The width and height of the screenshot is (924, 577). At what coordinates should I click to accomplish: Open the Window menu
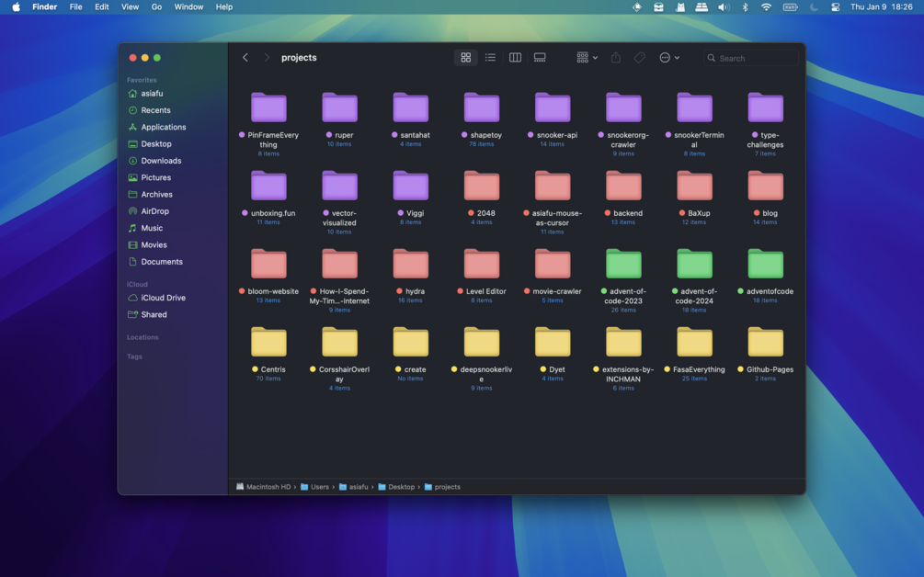pos(188,7)
